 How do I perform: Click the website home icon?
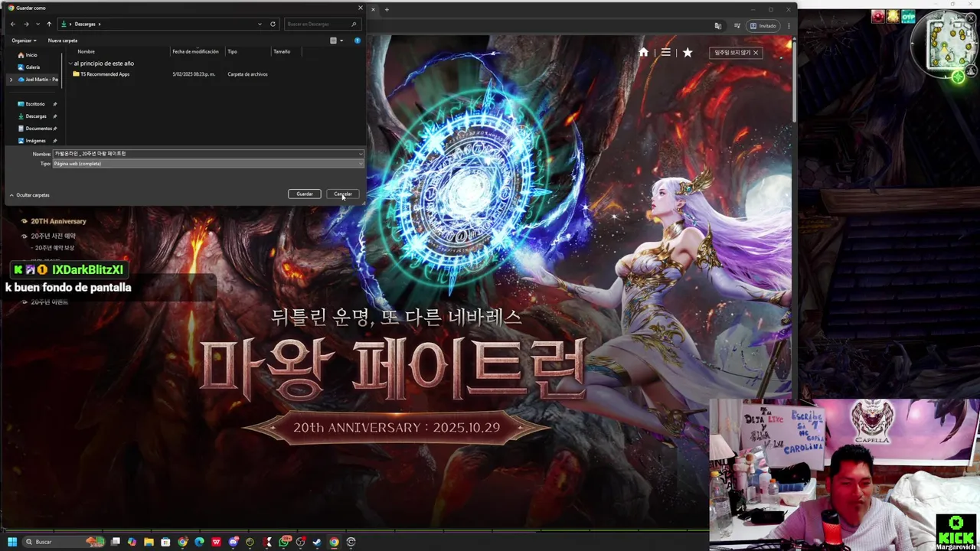643,52
